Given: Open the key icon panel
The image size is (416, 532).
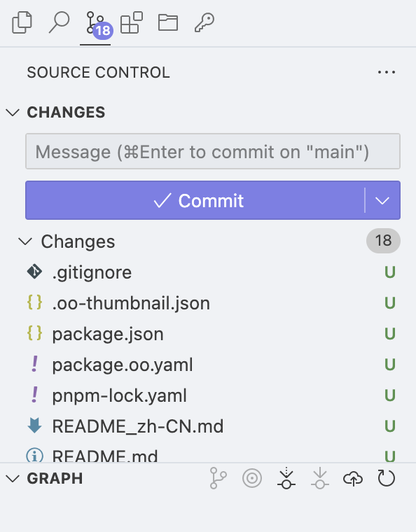Looking at the screenshot, I should [204, 22].
